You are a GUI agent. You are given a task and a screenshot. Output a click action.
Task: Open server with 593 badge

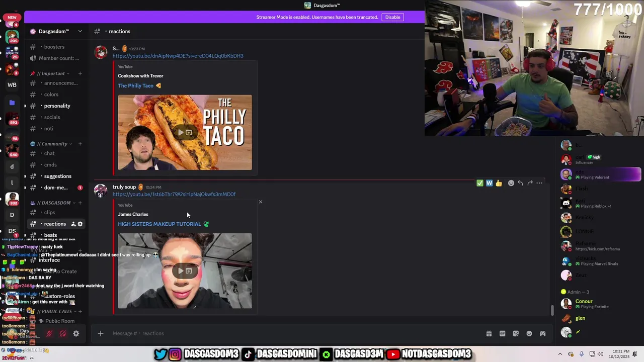point(12,119)
